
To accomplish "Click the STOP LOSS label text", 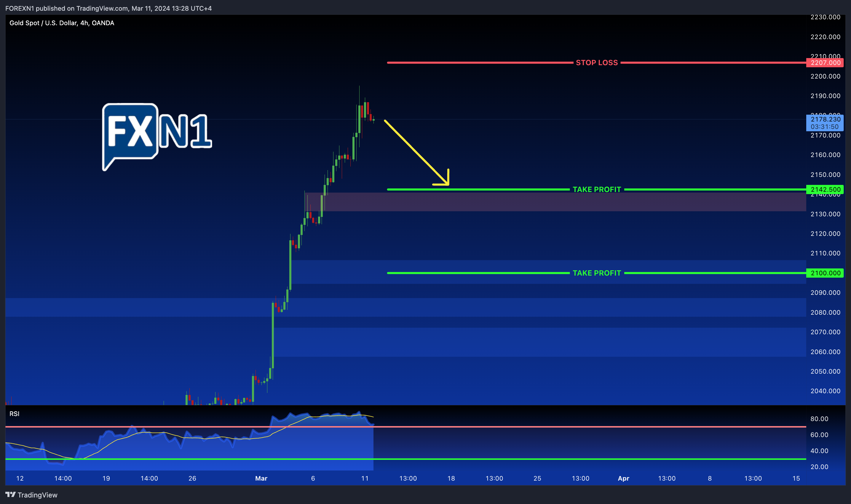I will tap(597, 63).
